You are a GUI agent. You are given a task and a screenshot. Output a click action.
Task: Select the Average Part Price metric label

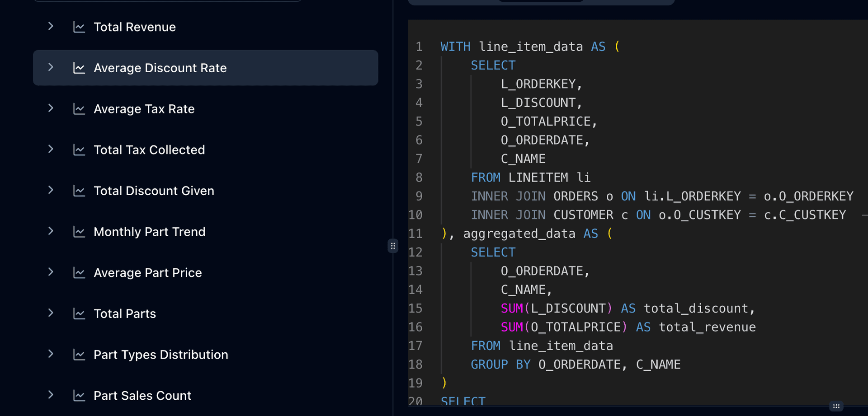[x=148, y=273]
